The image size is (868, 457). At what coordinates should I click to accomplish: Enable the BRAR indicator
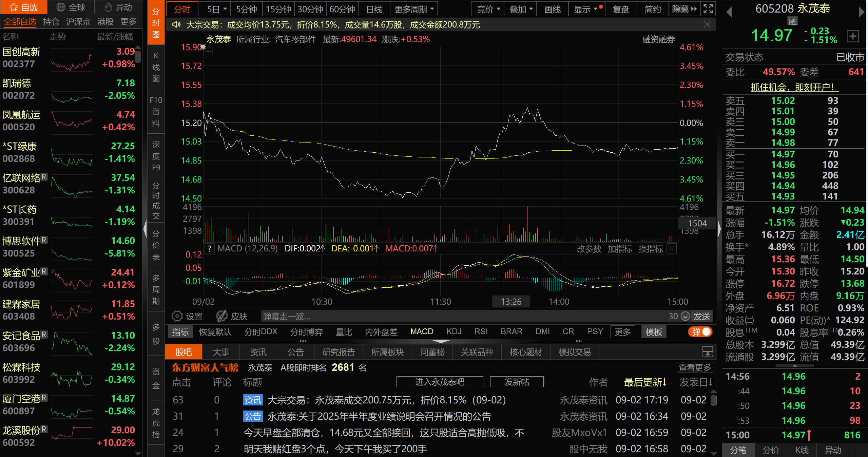[x=512, y=331]
